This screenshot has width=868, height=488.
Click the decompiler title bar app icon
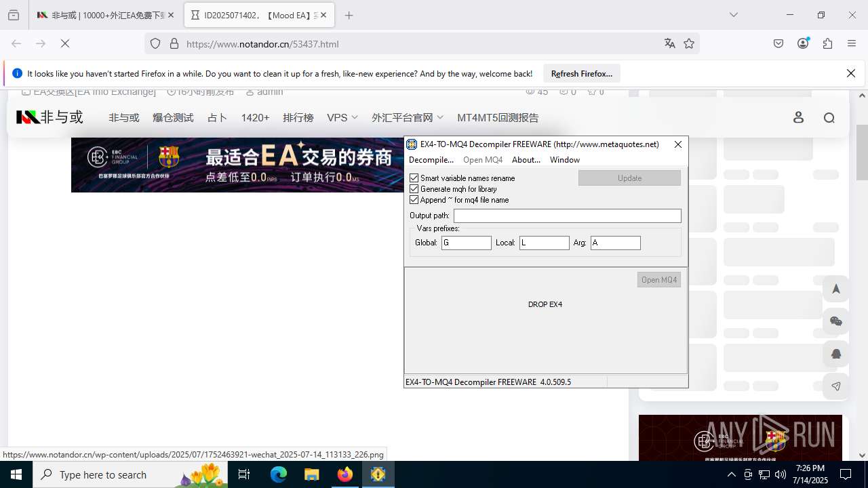[412, 144]
